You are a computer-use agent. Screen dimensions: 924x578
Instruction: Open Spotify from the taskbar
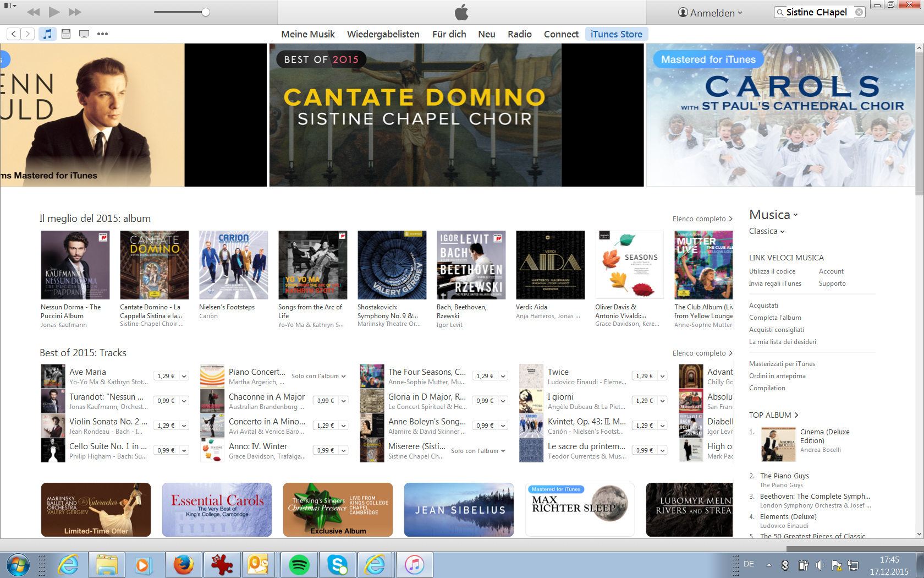[299, 565]
